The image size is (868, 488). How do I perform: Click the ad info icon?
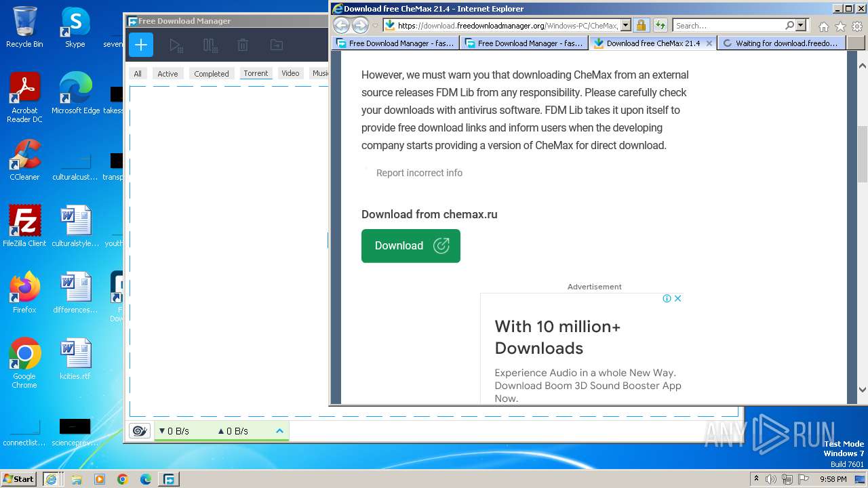coord(667,298)
